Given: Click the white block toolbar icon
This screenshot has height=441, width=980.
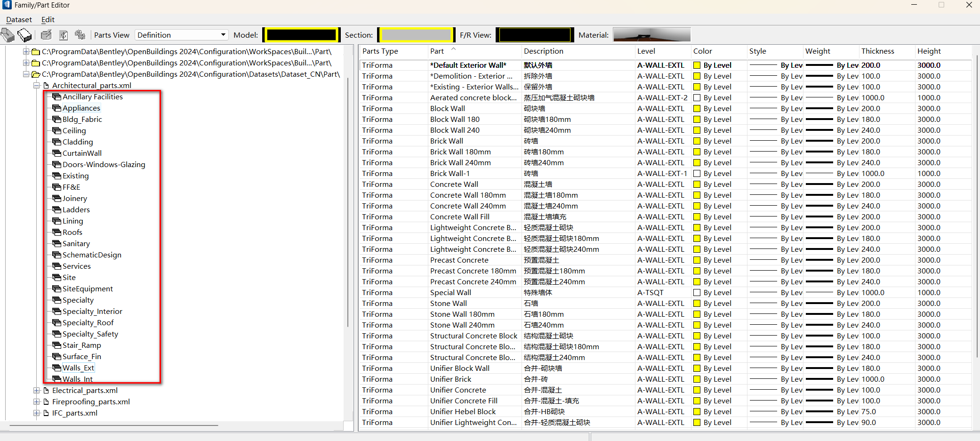Looking at the screenshot, I should click(x=24, y=35).
